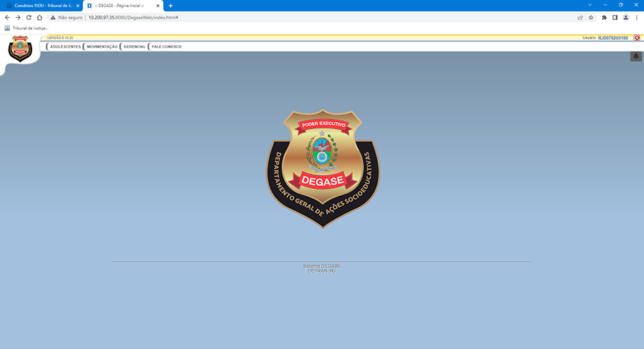Image resolution: width=644 pixels, height=349 pixels.
Task: Open the browser extensions puzzle icon
Action: click(605, 17)
